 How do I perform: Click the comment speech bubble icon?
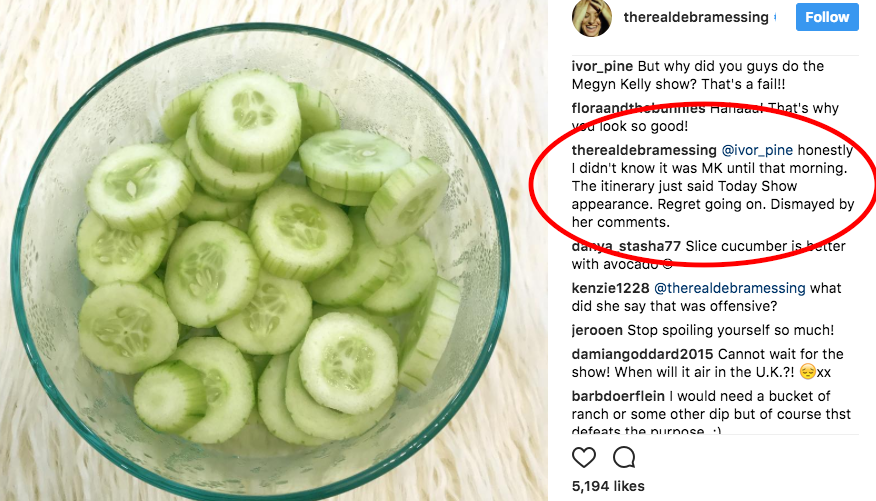point(624,458)
